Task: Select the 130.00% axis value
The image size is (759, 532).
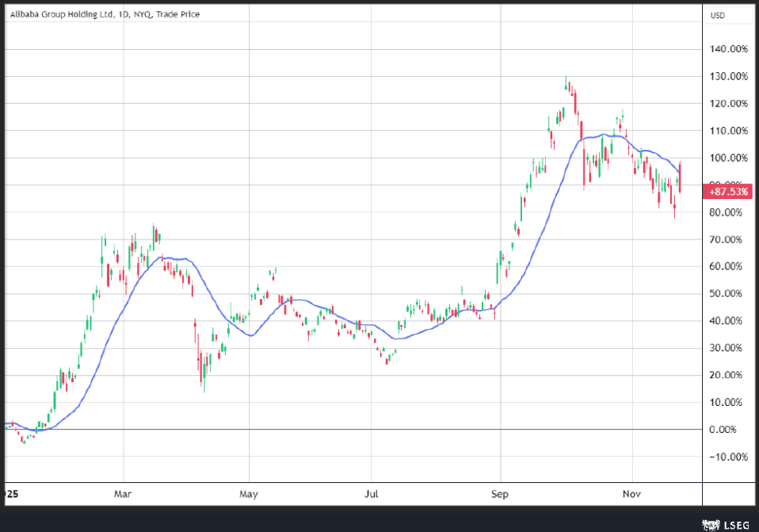Action: [x=729, y=77]
